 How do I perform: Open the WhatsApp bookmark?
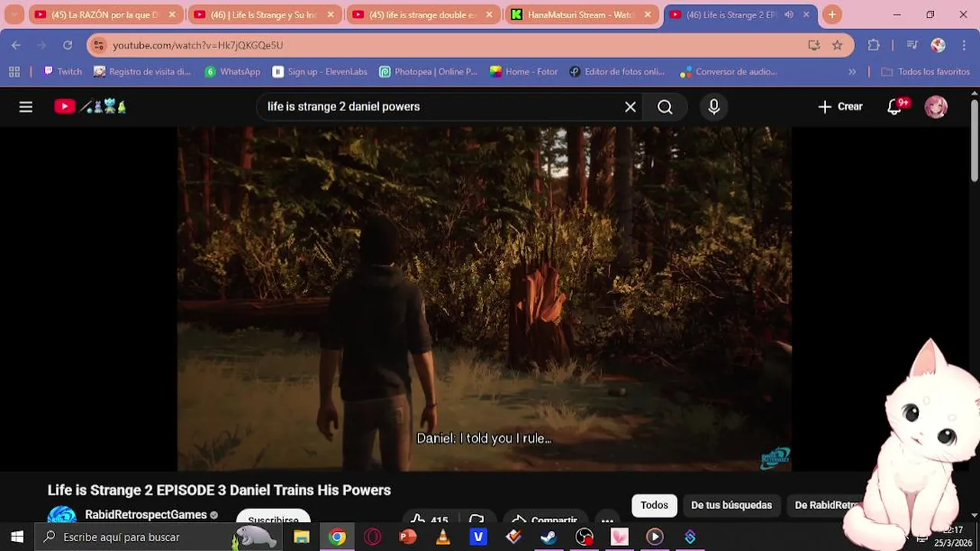(233, 71)
